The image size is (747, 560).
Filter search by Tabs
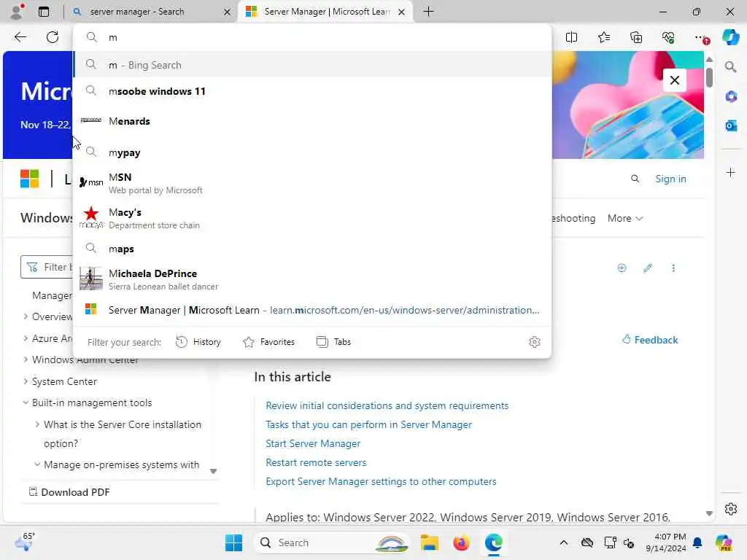coord(333,342)
